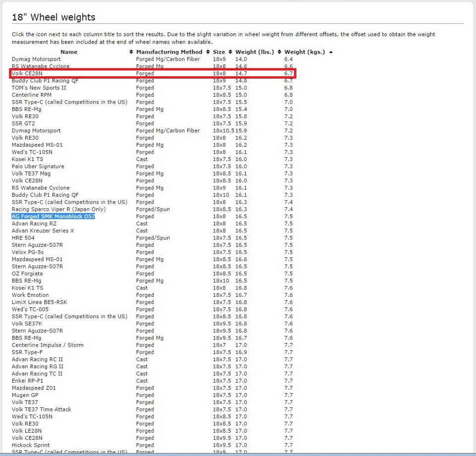This screenshot has width=476, height=456.
Task: Select the Centerline RPM wheel name
Action: (x=32, y=95)
